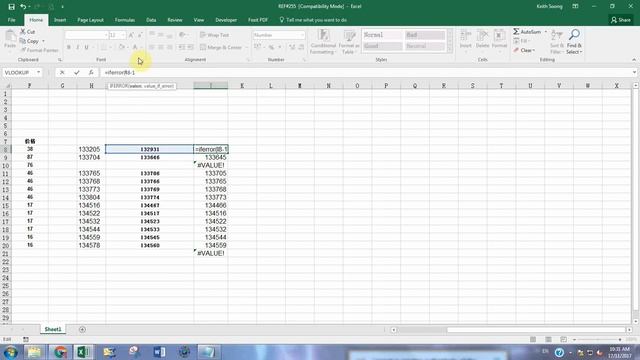The width and height of the screenshot is (640, 360).
Task: Open Format as Table gallery
Action: tap(349, 41)
